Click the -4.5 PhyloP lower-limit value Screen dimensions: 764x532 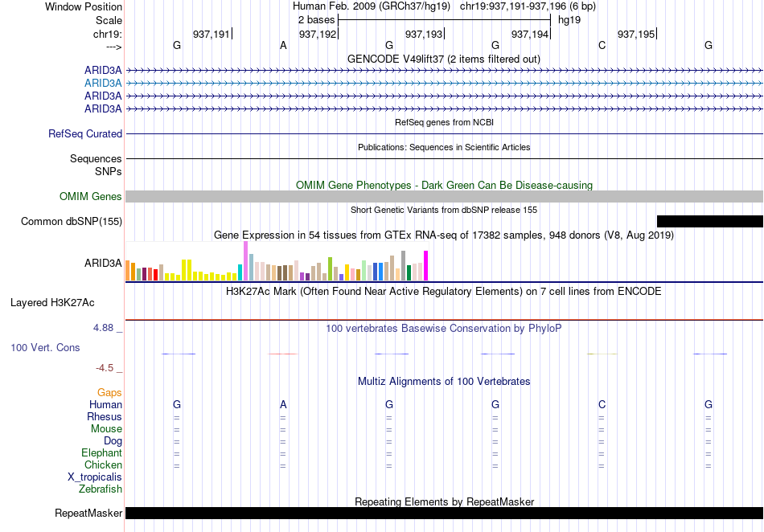[105, 368]
